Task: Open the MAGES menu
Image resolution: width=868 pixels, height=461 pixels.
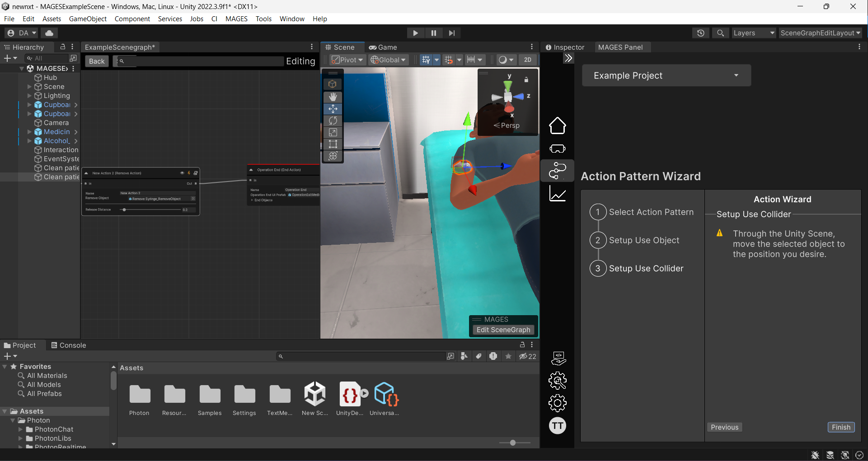Action: [x=236, y=19]
